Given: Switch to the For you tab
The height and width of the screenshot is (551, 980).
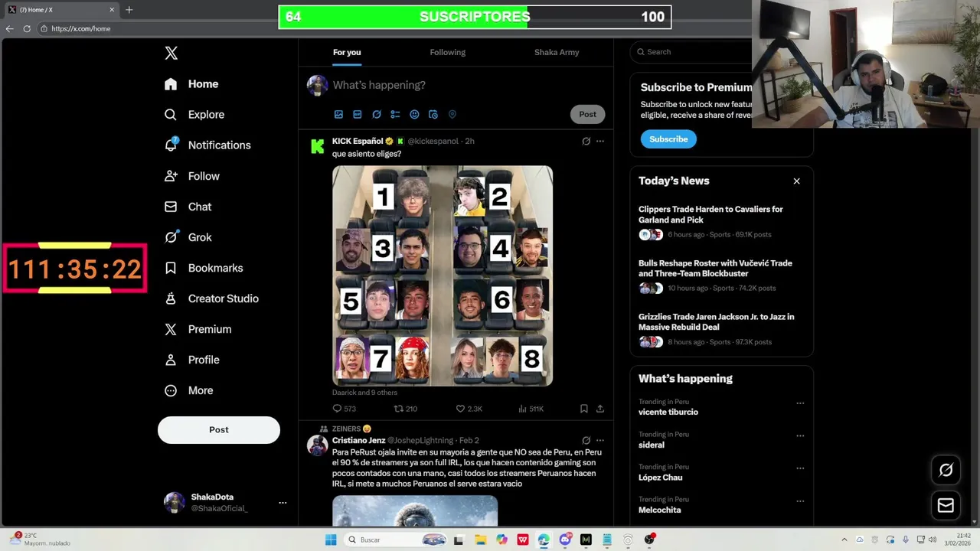Looking at the screenshot, I should (347, 52).
